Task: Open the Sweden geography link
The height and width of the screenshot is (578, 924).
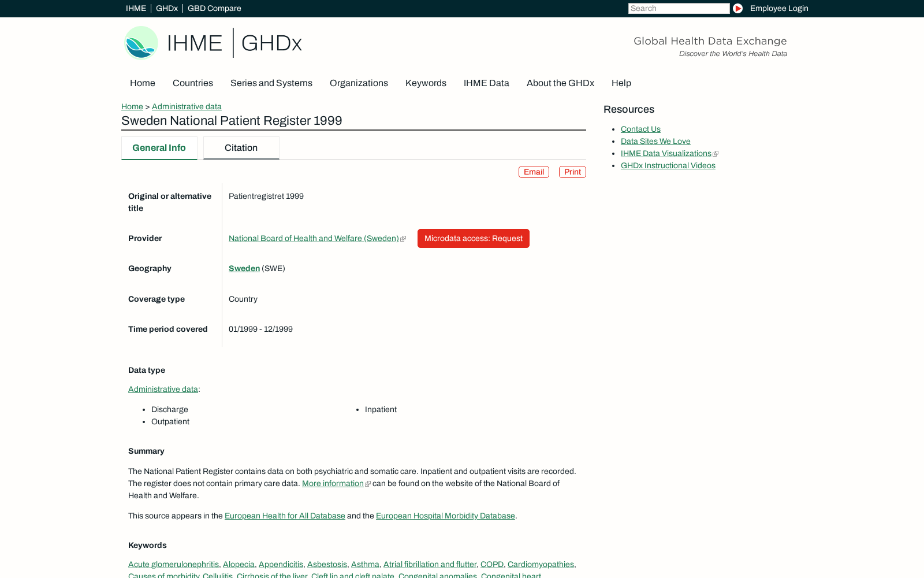Action: (244, 268)
